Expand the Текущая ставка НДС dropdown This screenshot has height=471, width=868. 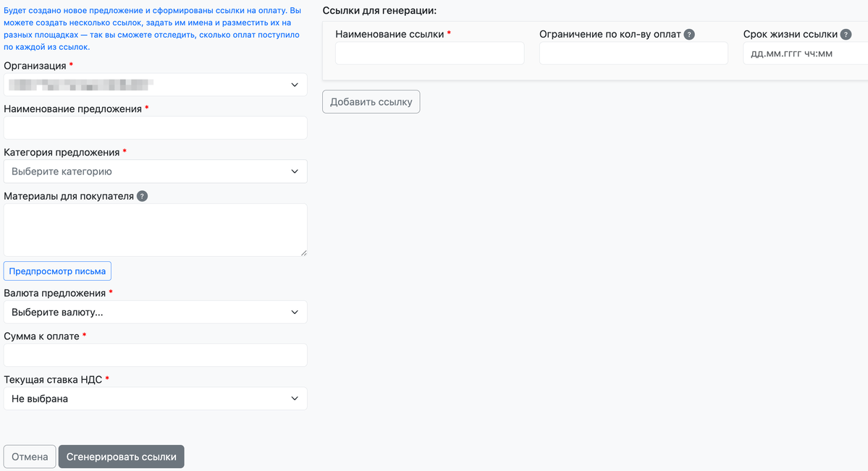pos(155,399)
